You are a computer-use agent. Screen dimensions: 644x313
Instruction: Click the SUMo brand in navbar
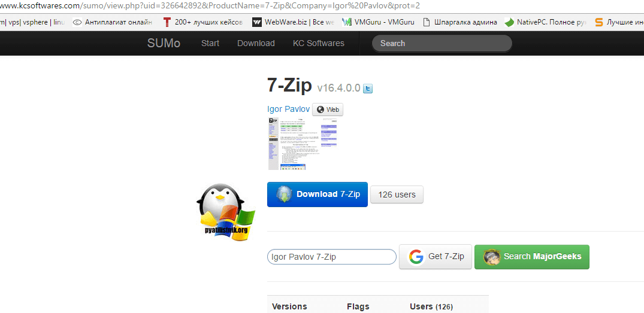click(164, 43)
